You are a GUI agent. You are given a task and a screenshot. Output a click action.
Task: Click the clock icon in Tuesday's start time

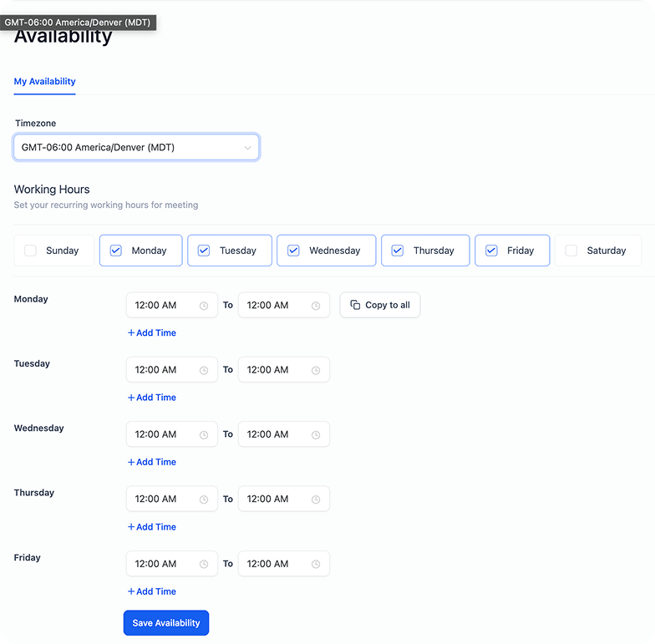(204, 371)
